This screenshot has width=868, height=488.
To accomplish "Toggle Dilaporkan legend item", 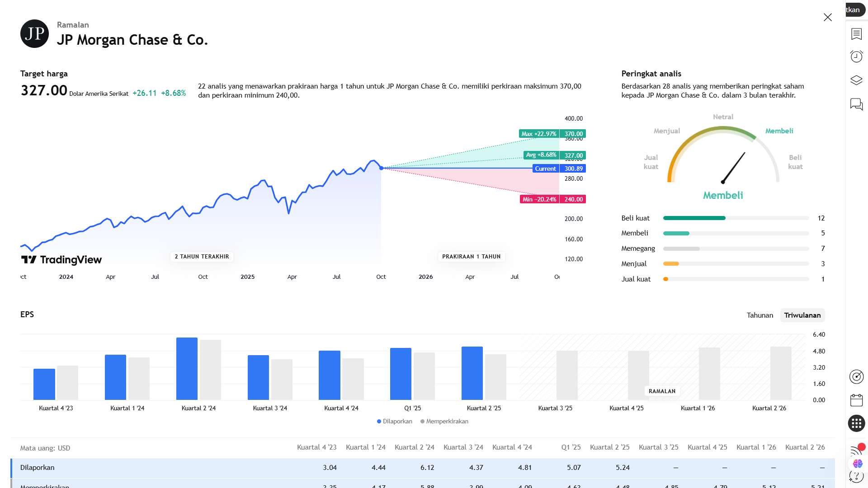I will (x=394, y=421).
